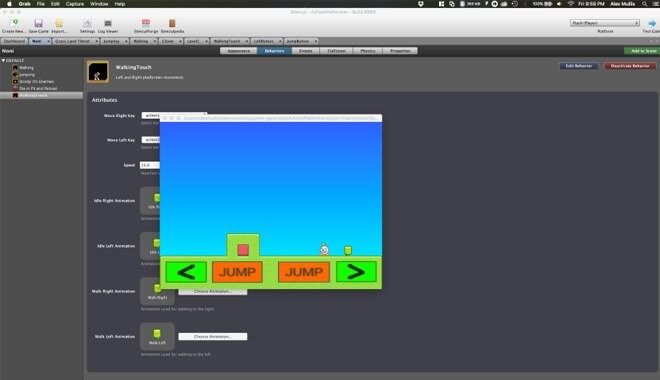Click the Test Game arrow icon
Screen dimensions: 660x380
point(652,23)
